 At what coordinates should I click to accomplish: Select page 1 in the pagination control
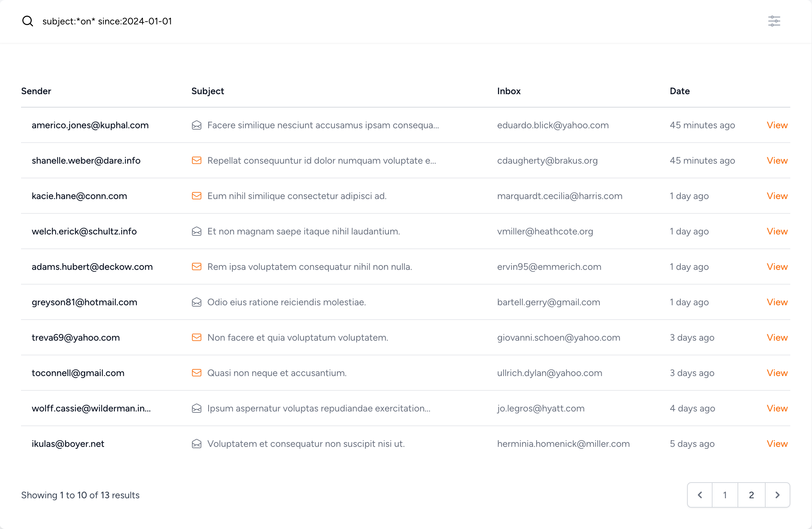pyautogui.click(x=725, y=495)
